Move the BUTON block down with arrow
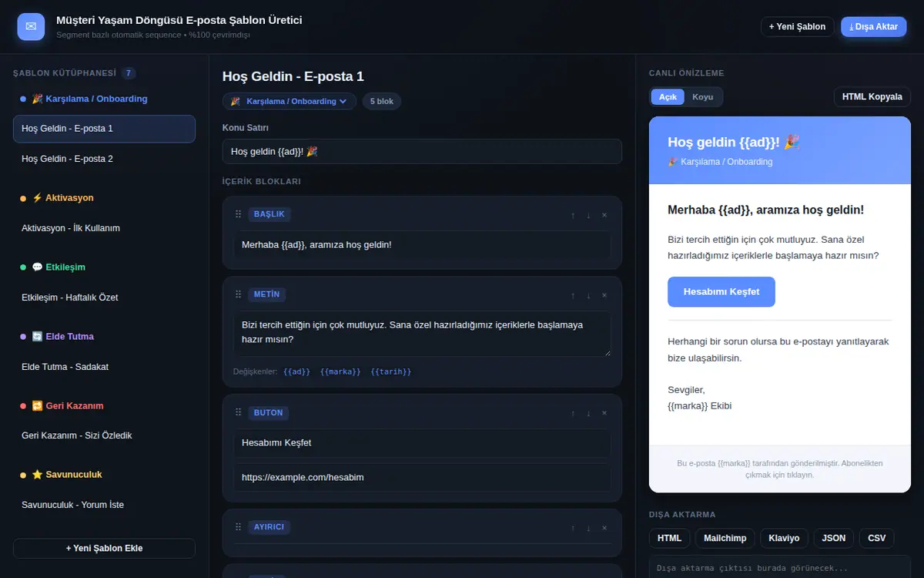924x578 pixels. (588, 413)
